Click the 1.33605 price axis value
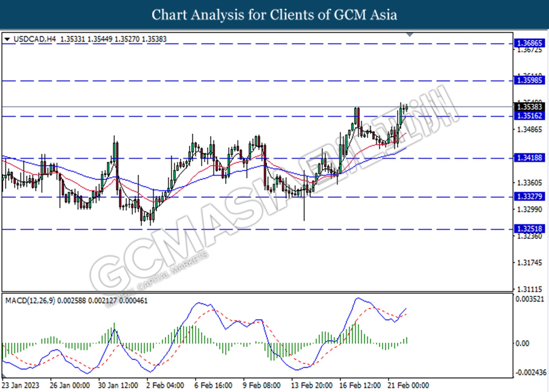Image resolution: width=549 pixels, height=392 pixels. pyautogui.click(x=530, y=183)
